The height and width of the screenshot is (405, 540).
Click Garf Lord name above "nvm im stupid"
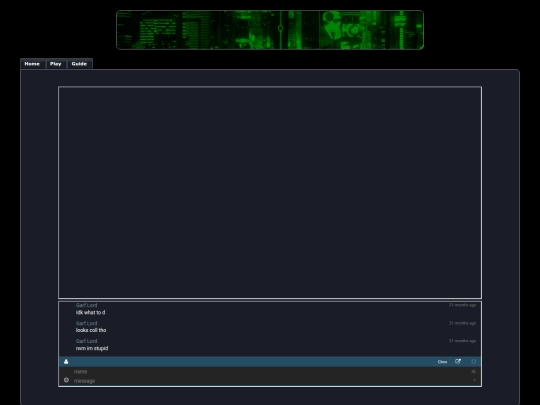click(86, 341)
